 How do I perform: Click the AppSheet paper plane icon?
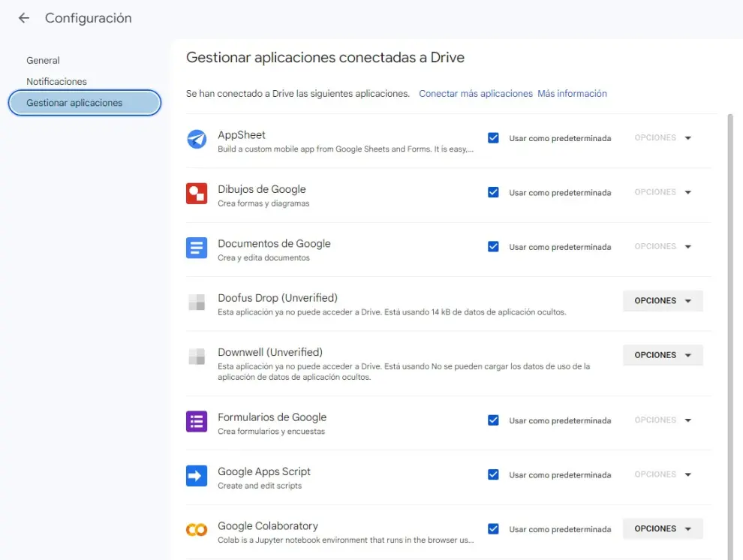pyautogui.click(x=197, y=139)
